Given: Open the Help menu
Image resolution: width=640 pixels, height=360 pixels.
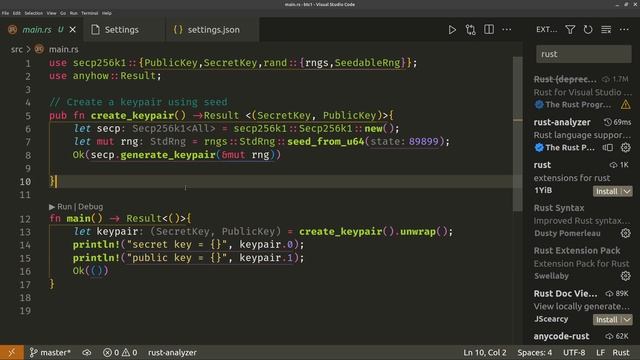Looking at the screenshot, I should [x=107, y=13].
